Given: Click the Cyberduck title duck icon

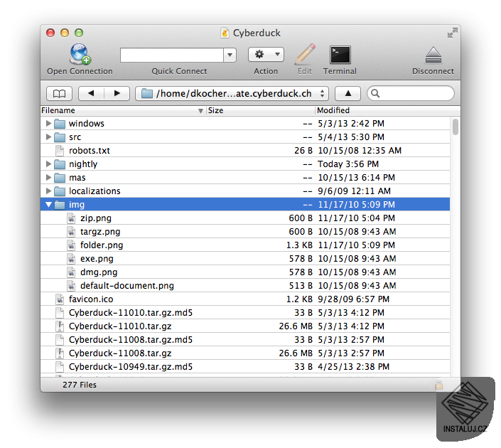Looking at the screenshot, I should (x=225, y=33).
